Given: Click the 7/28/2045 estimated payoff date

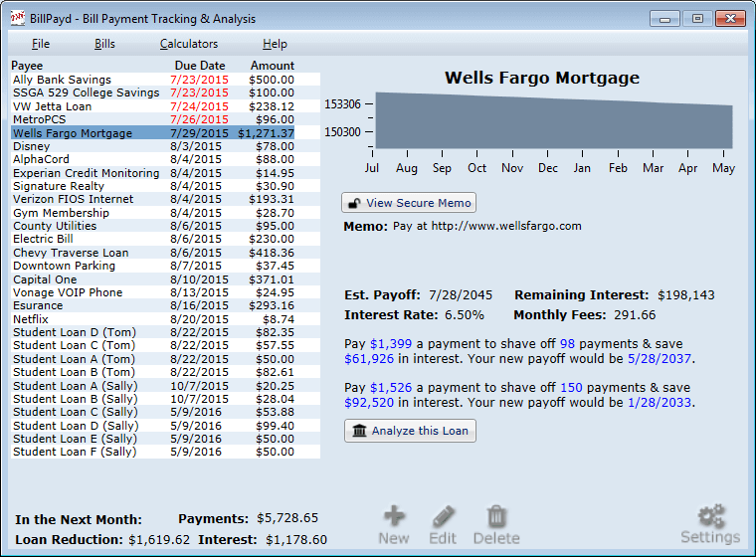Looking at the screenshot, I should [461, 295].
